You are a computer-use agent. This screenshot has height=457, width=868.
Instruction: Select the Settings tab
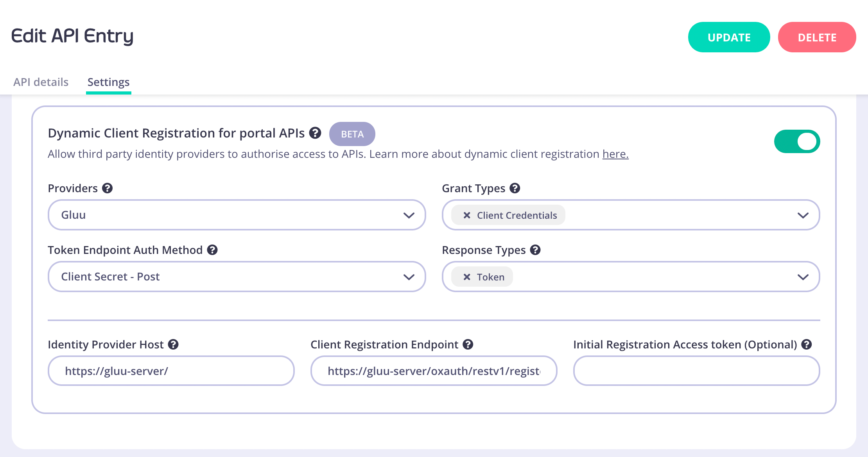[x=108, y=82]
